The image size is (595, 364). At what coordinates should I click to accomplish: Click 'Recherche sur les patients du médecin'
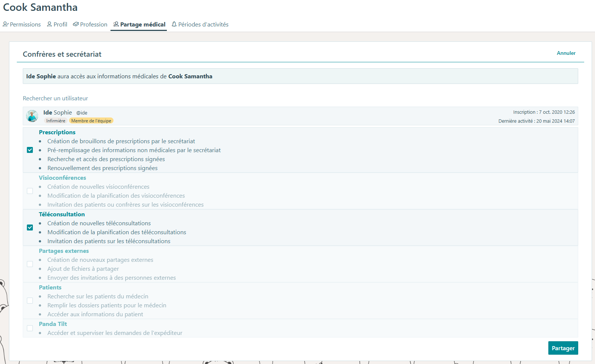(98, 296)
